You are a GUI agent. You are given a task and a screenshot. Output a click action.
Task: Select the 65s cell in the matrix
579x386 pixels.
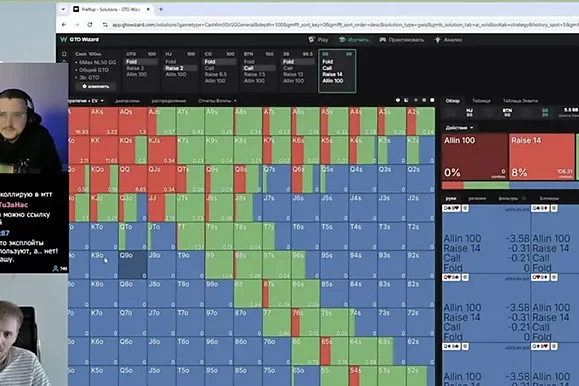pos(334,352)
